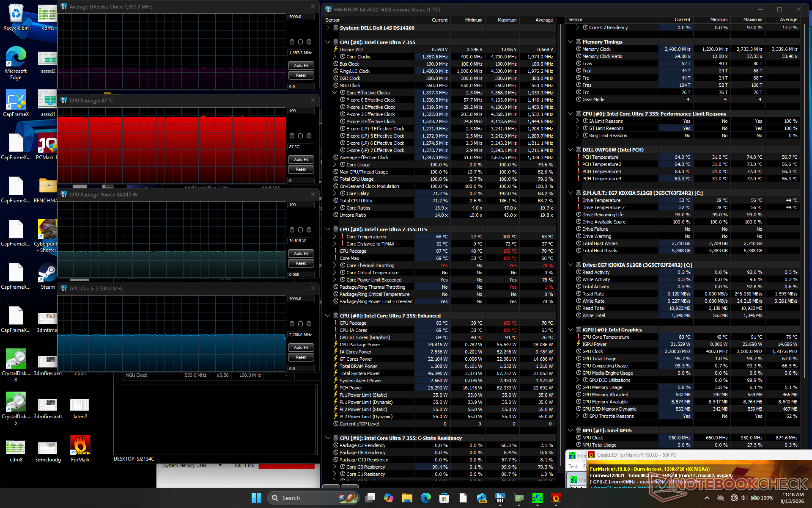This screenshot has width=812, height=508.
Task: Click Reset in GPU Clock graph
Action: click(301, 357)
